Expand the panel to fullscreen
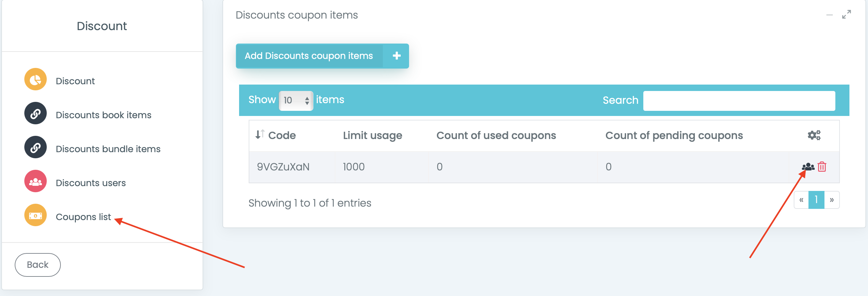Viewport: 868px width, 296px height. click(847, 15)
